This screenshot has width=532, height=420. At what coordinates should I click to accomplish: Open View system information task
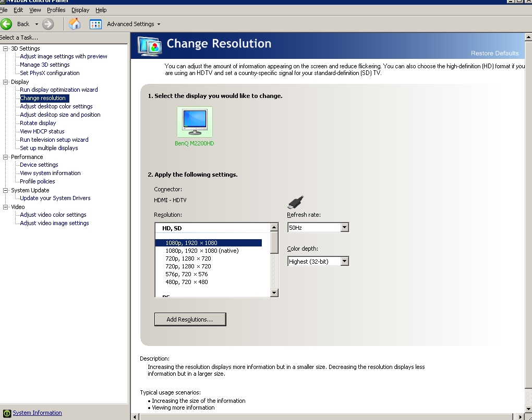(x=50, y=173)
